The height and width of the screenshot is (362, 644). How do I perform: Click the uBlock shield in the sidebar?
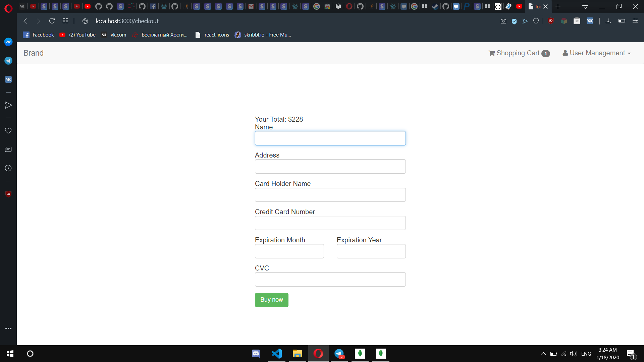[x=8, y=194]
